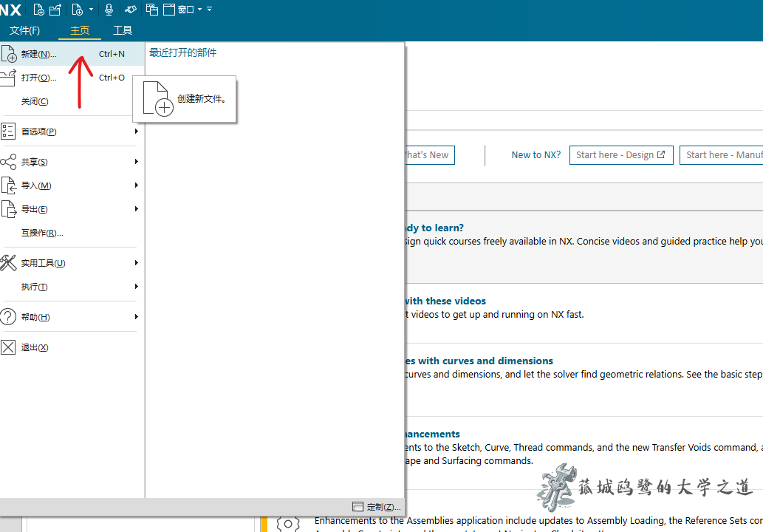Click the switch window icon with overlapping windows
Screen dimensions: 763x532
click(x=152, y=10)
